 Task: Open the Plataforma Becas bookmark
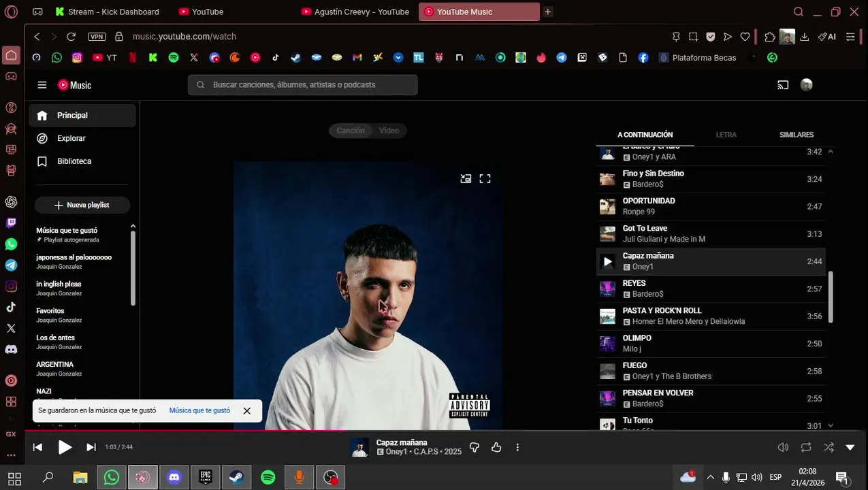click(697, 58)
